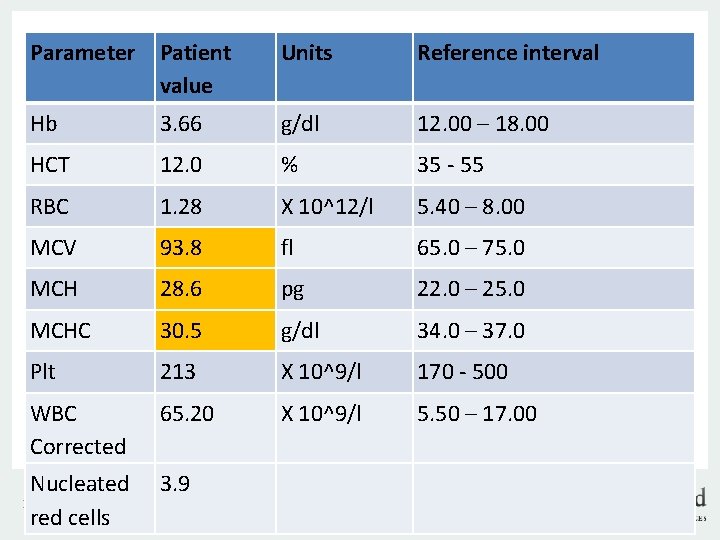Select the Nucleated red cells label
Image resolution: width=720 pixels, height=540 pixels.
pyautogui.click(x=79, y=500)
